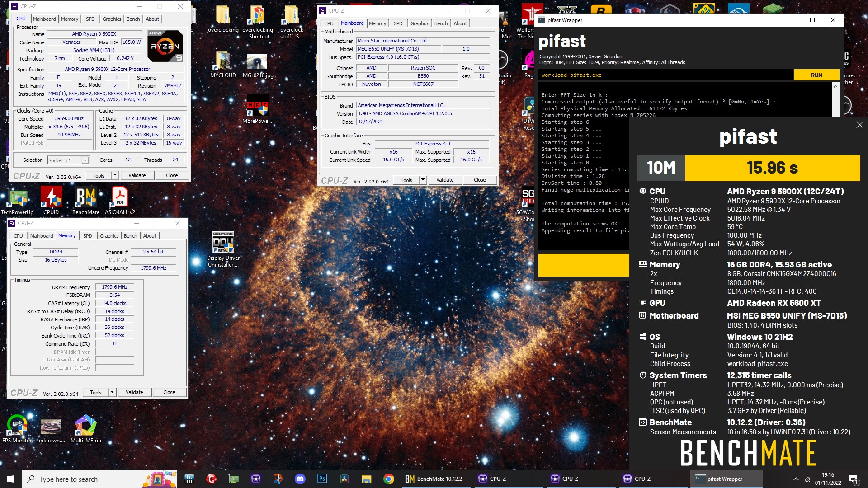Click the BIOS Date value 12/17/2021
This screenshot has height=488, width=868.
click(x=423, y=122)
